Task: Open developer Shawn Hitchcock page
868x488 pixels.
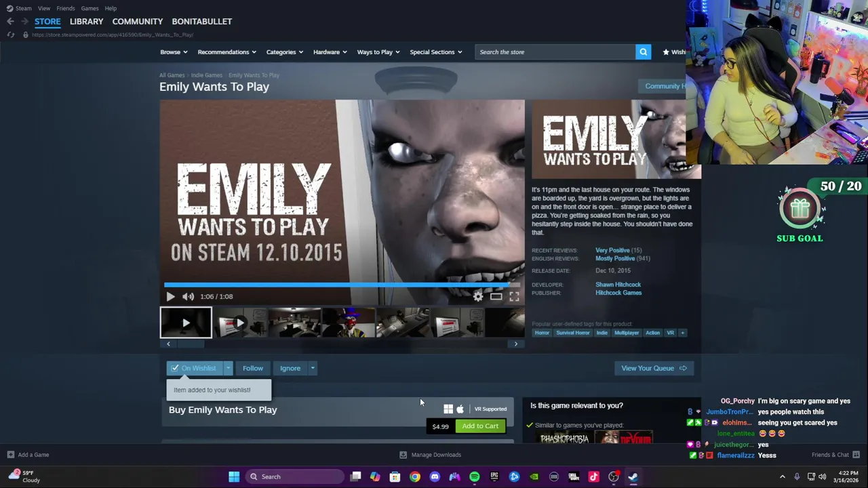Action: [618, 285]
